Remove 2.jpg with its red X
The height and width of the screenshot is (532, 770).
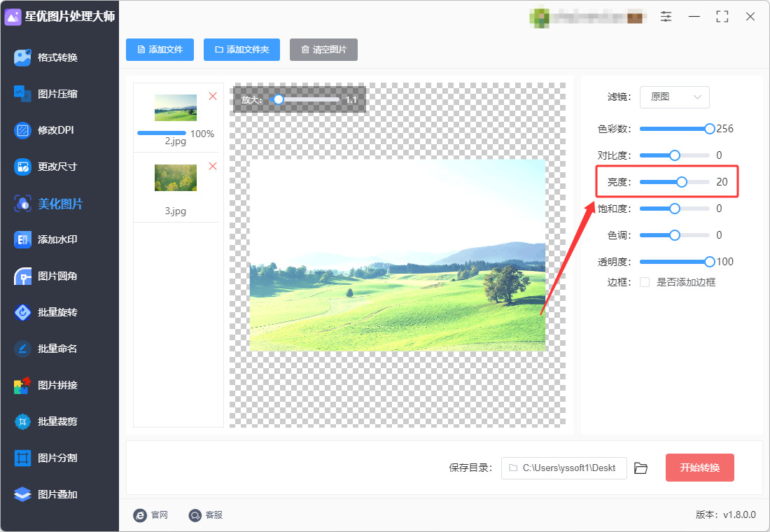point(213,97)
